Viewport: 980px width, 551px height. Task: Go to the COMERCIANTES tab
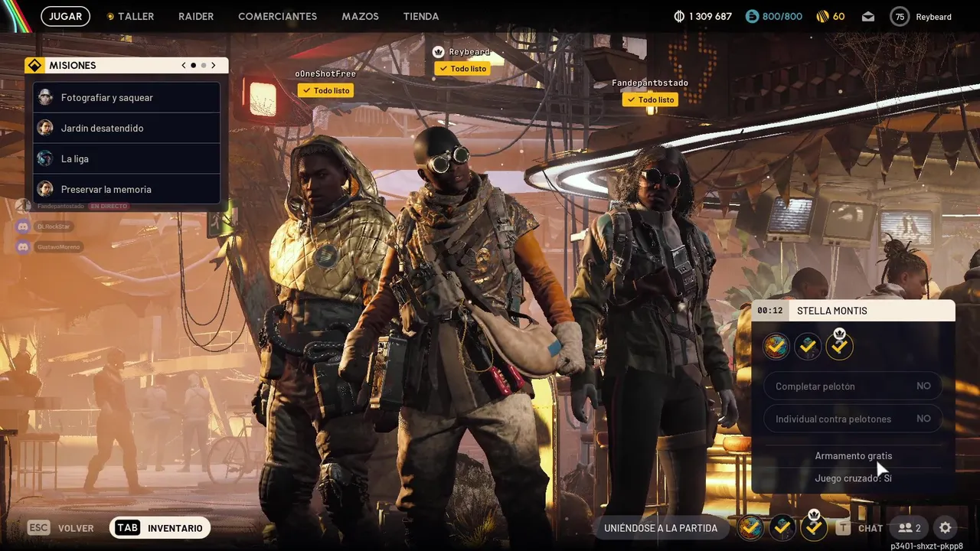[277, 16]
